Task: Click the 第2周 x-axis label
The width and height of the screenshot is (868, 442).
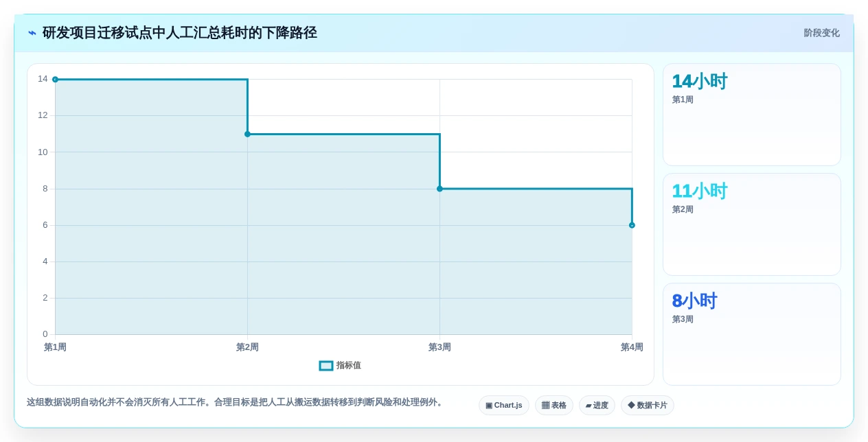Action: pos(247,347)
